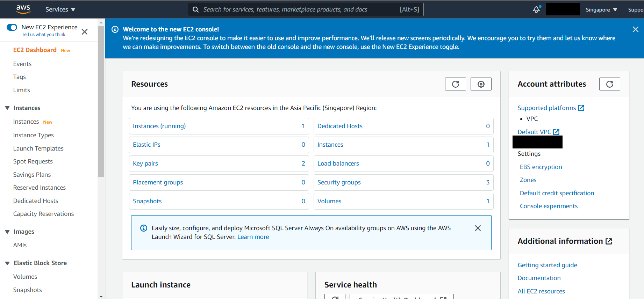Toggle the New EC2 Experience switch
Viewport: 644px width, 299px height.
click(x=12, y=27)
